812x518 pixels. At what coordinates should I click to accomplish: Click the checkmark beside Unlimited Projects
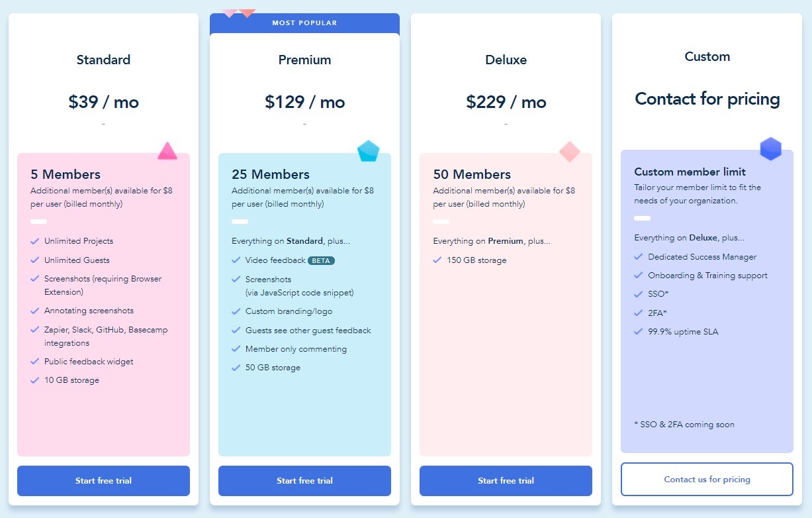click(x=34, y=241)
